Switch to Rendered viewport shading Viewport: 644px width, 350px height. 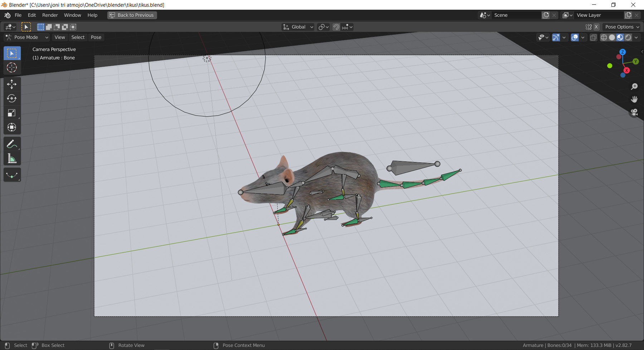628,37
